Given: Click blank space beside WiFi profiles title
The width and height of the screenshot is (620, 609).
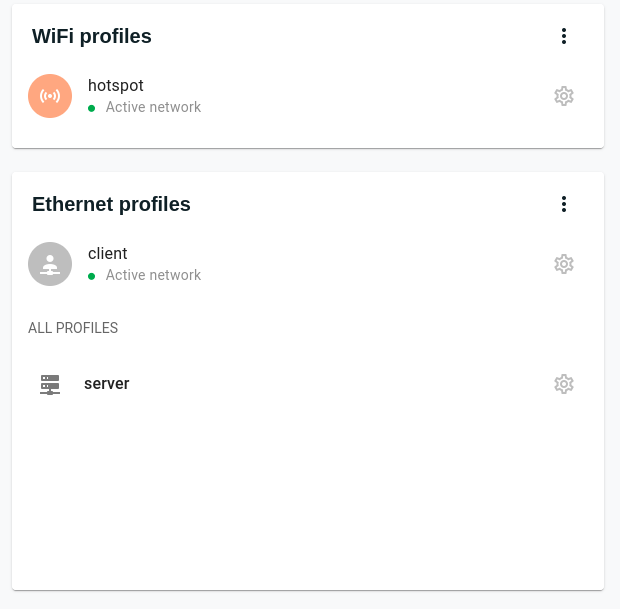Looking at the screenshot, I should (350, 36).
